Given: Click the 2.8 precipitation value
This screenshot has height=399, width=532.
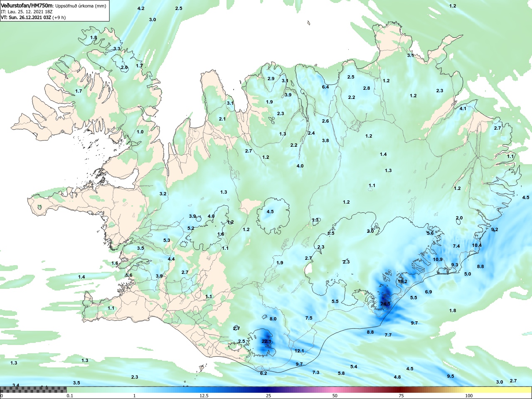Looking at the screenshot, I should 367,88.
